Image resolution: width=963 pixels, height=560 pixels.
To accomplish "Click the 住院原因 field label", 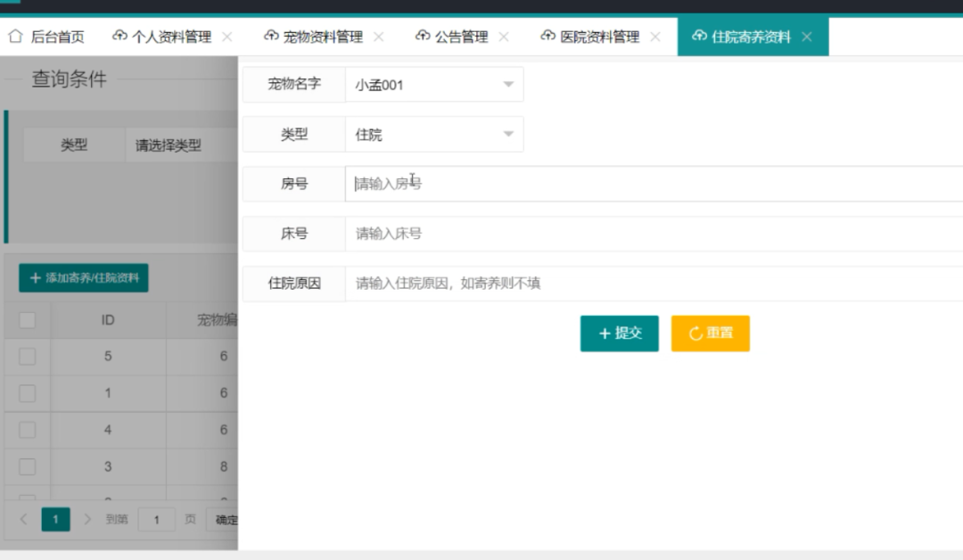I will [294, 283].
